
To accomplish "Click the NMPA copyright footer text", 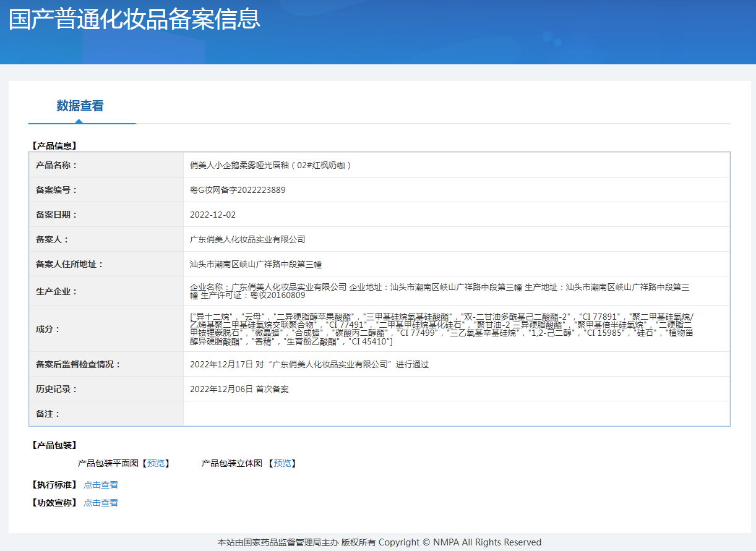I will point(379,542).
